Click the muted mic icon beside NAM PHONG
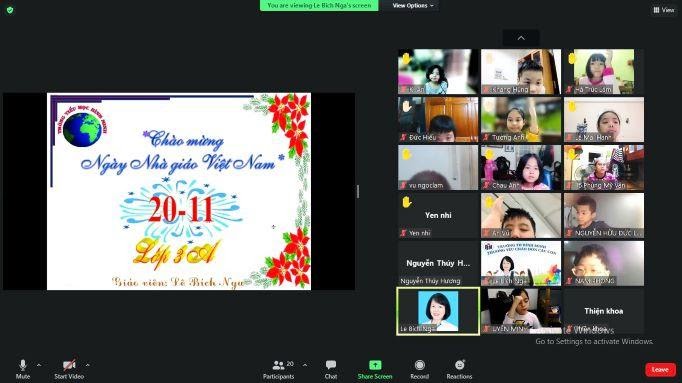682x383 pixels. pyautogui.click(x=569, y=281)
